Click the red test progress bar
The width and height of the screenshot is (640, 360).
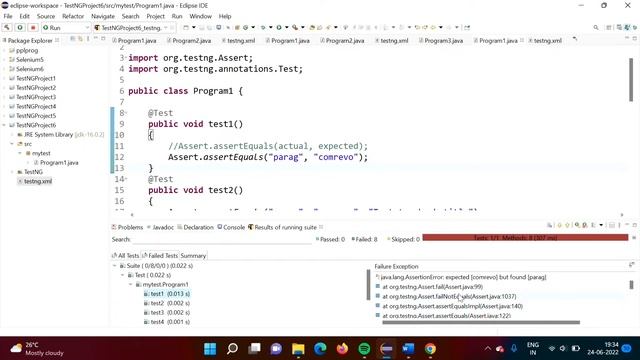[x=525, y=238]
